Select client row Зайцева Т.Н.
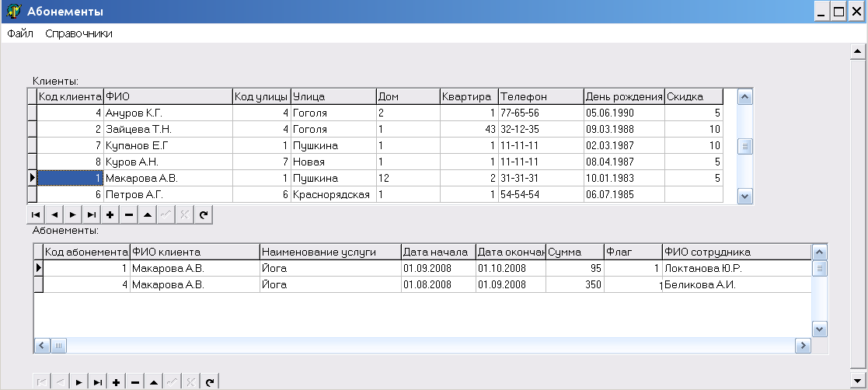Image resolution: width=868 pixels, height=390 pixels. point(380,130)
